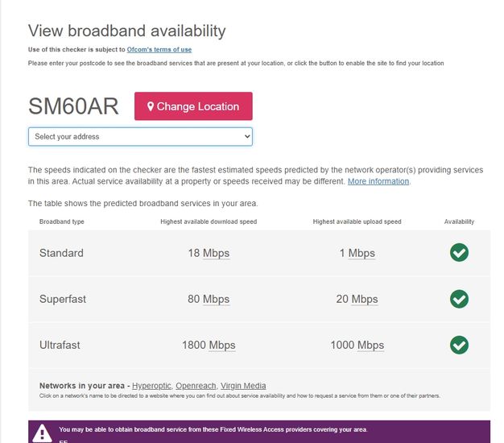The height and width of the screenshot is (443, 504).
Task: Click Mbps beside Standard 1 upload speed
Action: 361,253
